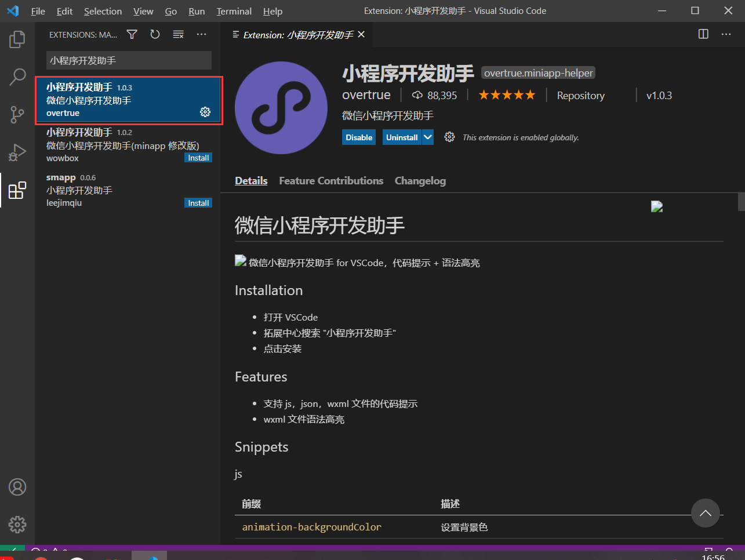Screen dimensions: 745x560
Task: Click the Features heading
Action: [261, 377]
